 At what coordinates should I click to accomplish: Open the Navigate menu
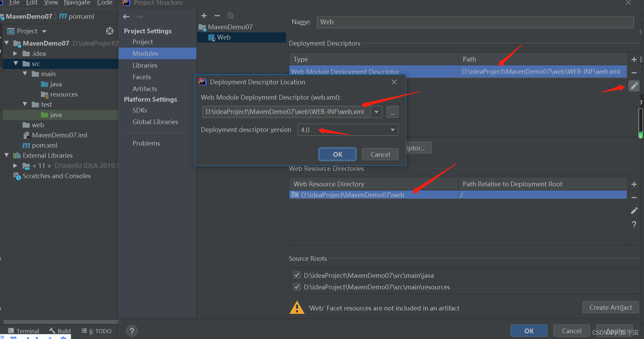click(x=77, y=3)
